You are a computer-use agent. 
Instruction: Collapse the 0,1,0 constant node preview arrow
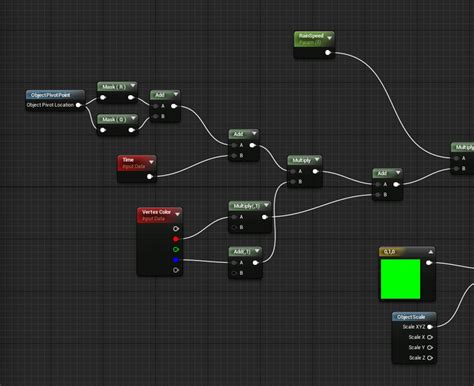(431, 252)
